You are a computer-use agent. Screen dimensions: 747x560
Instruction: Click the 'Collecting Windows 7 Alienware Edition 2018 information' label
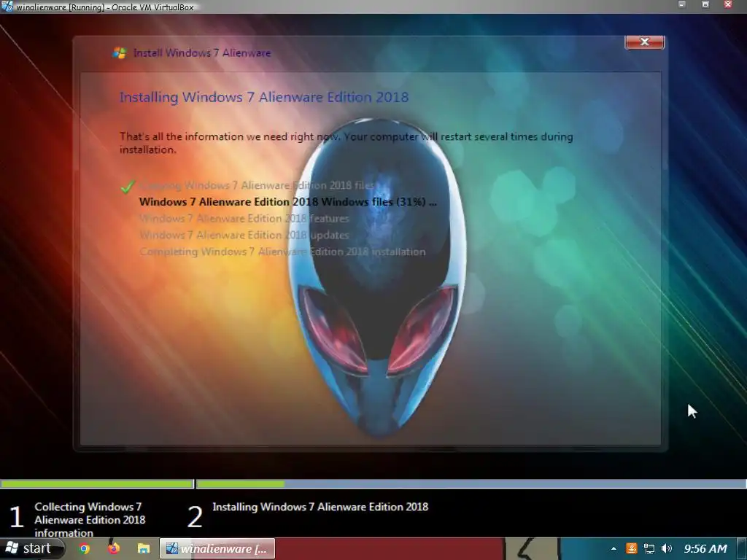[x=90, y=519]
